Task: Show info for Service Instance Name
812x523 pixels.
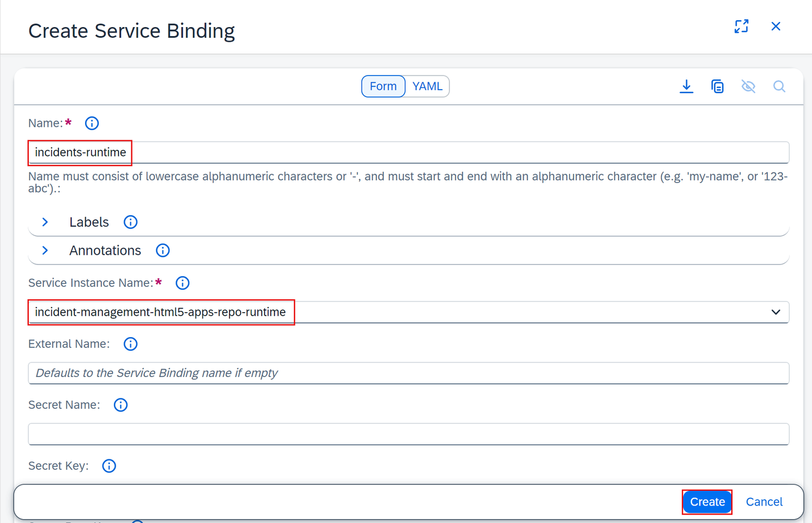Action: (x=183, y=283)
